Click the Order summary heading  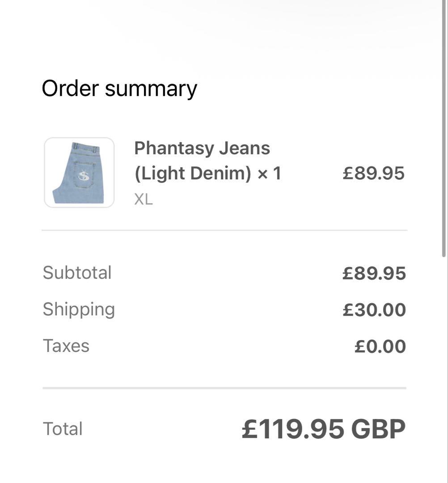[119, 89]
